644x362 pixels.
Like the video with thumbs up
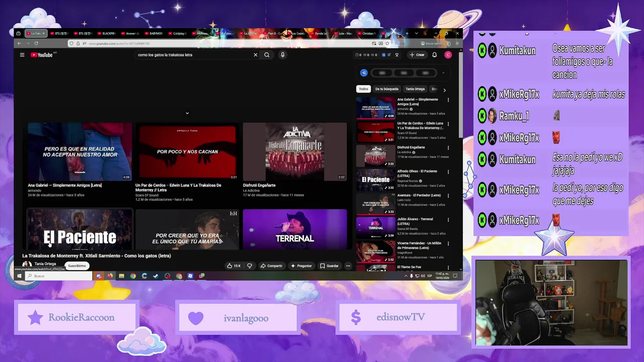233,266
